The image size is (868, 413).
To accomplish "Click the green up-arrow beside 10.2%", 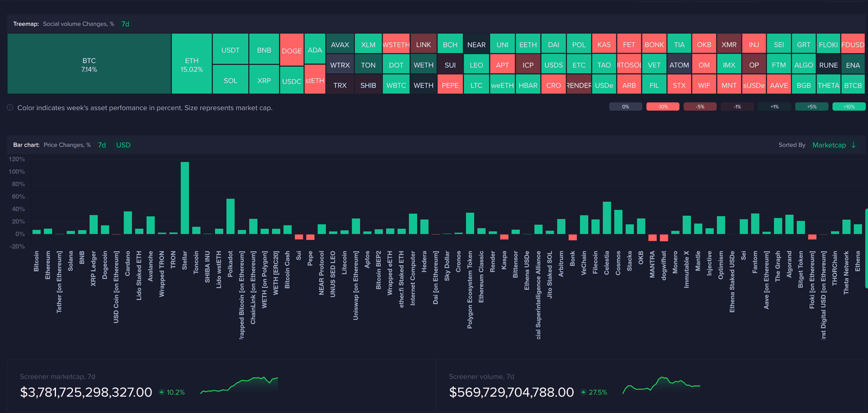I will tap(162, 392).
